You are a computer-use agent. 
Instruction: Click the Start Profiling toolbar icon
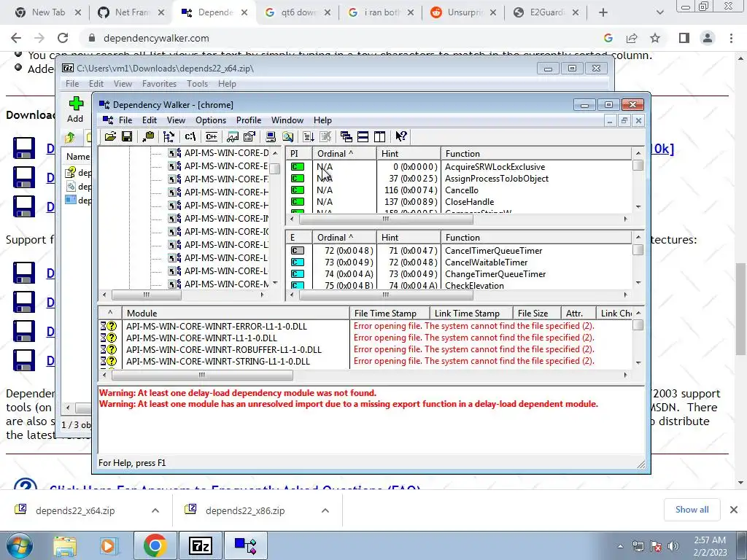click(309, 136)
